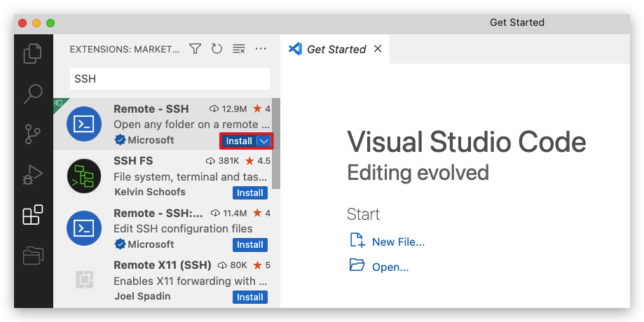644x322 pixels.
Task: Refresh the extensions list
Action: point(217,49)
